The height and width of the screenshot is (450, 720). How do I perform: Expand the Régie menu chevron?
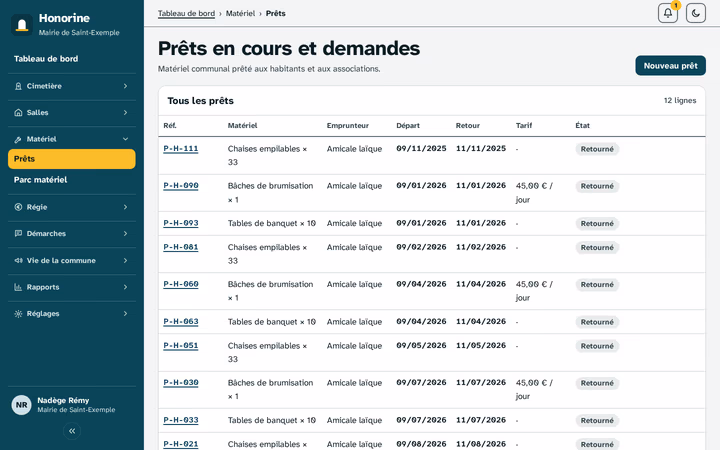click(x=125, y=207)
